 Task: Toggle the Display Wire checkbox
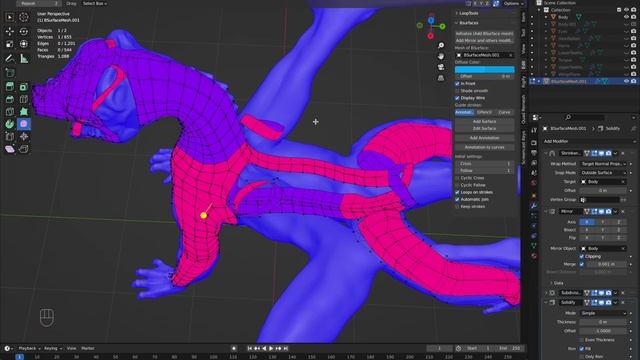[x=458, y=98]
